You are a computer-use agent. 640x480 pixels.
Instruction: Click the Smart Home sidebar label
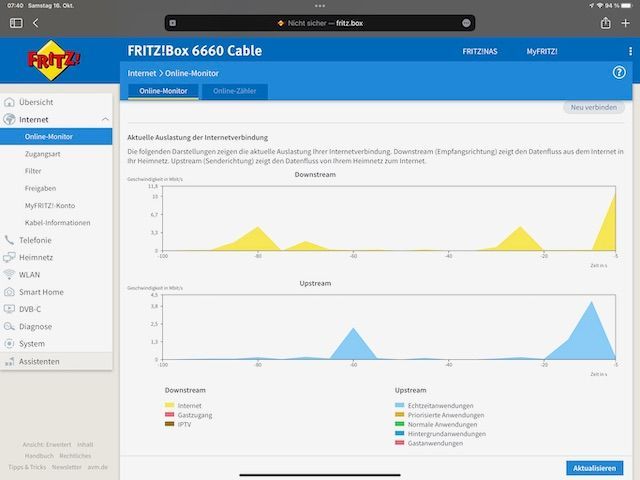[x=41, y=292]
